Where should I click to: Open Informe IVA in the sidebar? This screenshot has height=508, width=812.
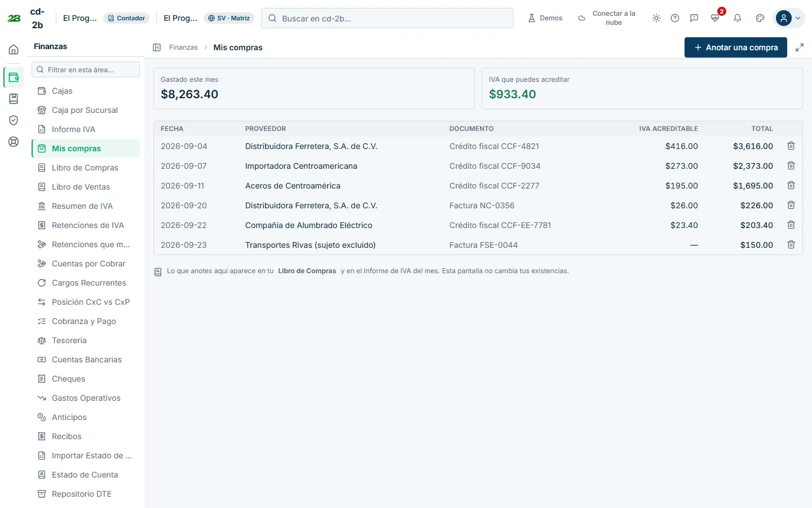pos(86,129)
